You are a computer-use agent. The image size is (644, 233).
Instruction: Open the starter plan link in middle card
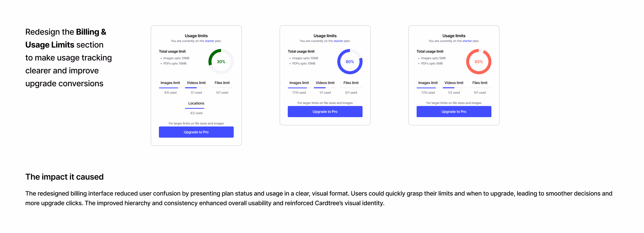pos(338,41)
